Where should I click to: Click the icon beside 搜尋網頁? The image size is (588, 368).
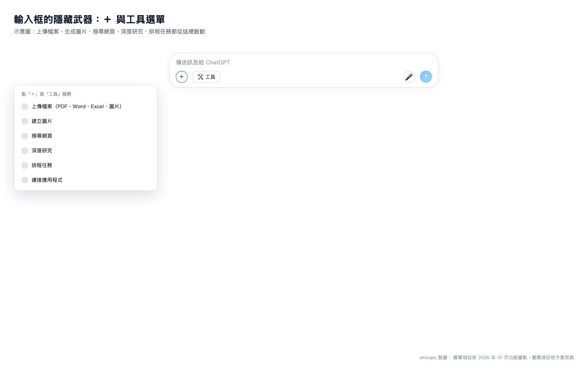pyautogui.click(x=25, y=136)
